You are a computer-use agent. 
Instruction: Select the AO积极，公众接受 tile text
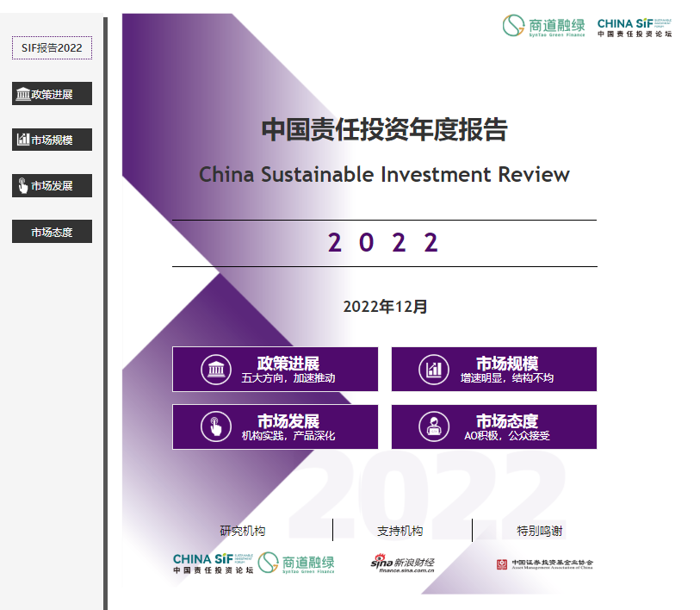pos(506,436)
